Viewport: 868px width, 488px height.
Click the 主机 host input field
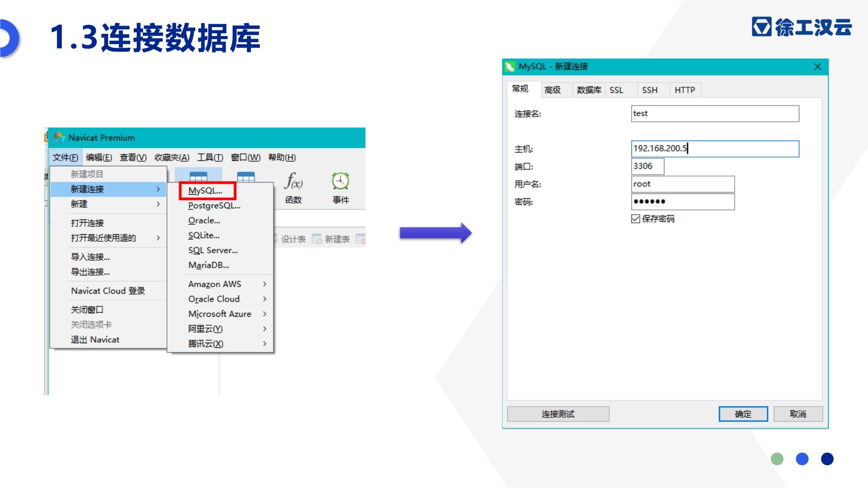pyautogui.click(x=715, y=149)
